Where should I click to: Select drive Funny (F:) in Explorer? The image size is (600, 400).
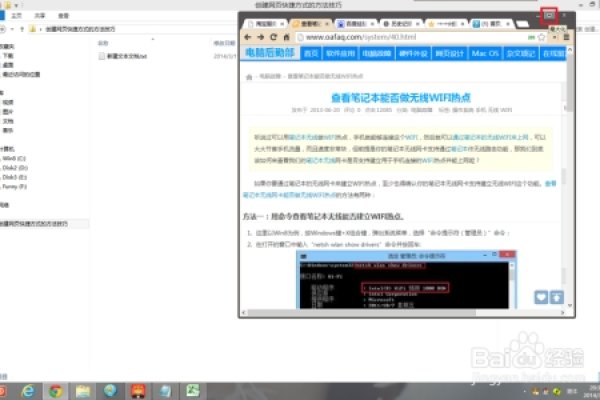14,186
